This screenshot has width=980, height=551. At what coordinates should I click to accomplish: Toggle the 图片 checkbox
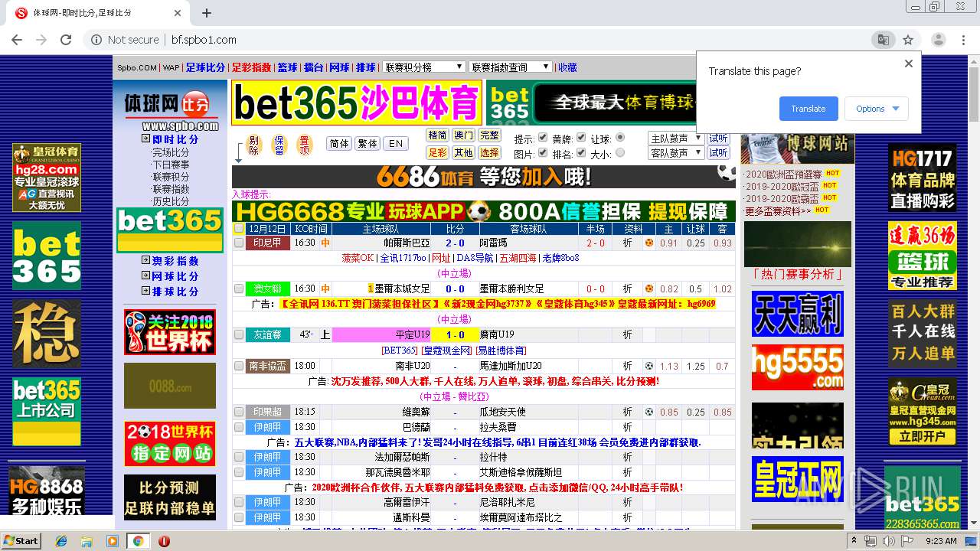pyautogui.click(x=543, y=153)
